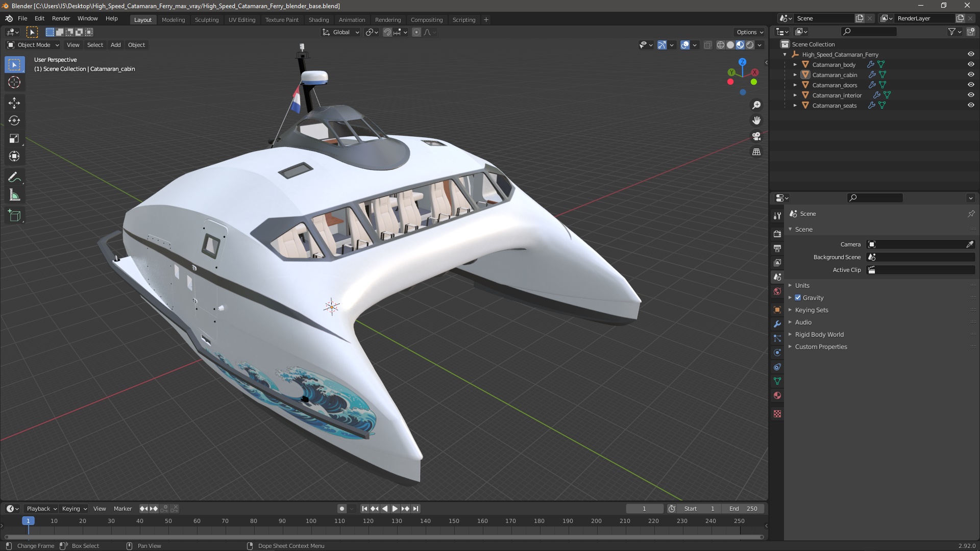Hide Catamaran_doors with eye icon
980x551 pixels.
[971, 85]
